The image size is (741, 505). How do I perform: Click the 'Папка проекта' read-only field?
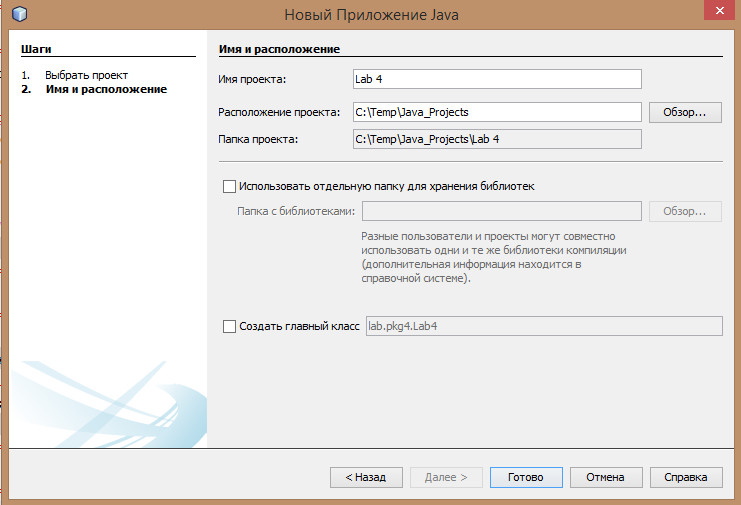(497, 139)
